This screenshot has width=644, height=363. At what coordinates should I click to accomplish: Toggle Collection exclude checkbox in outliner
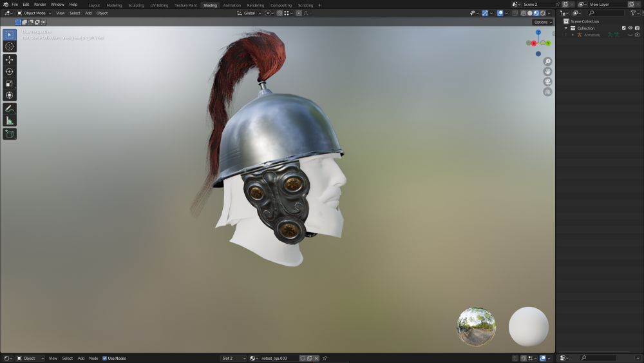coord(624,28)
